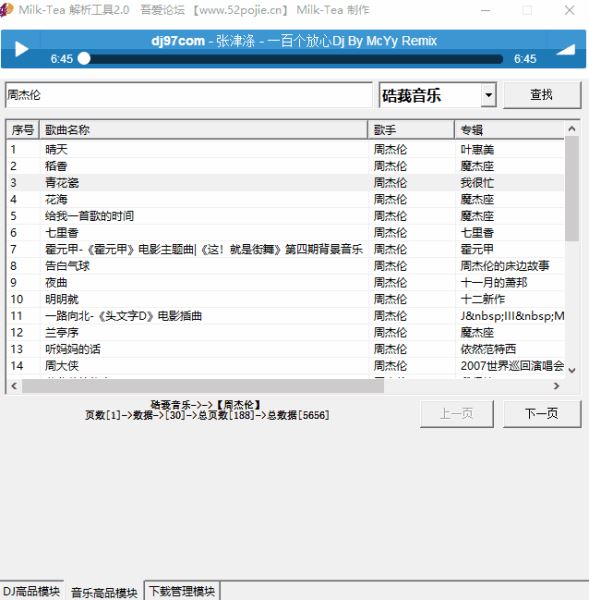
Task: Select the song 告白气球
Action: pyautogui.click(x=67, y=266)
